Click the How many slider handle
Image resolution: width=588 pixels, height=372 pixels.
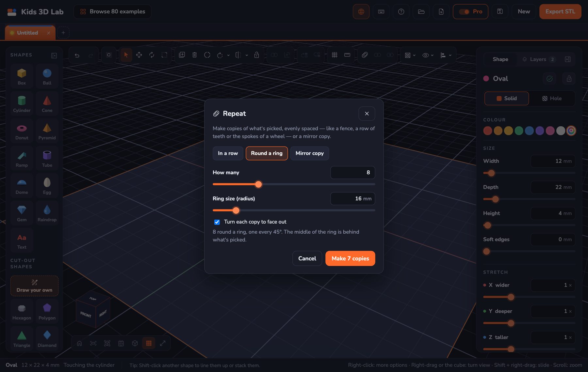[x=258, y=184]
